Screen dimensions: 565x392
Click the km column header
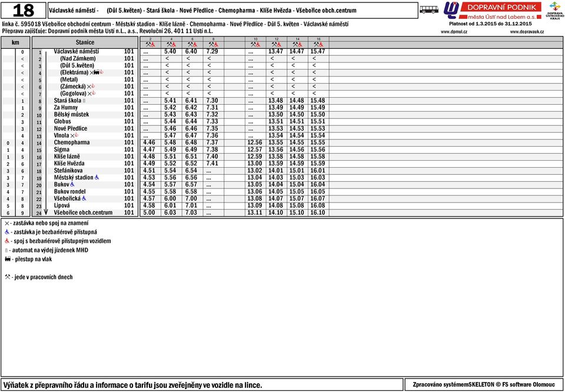(x=15, y=42)
